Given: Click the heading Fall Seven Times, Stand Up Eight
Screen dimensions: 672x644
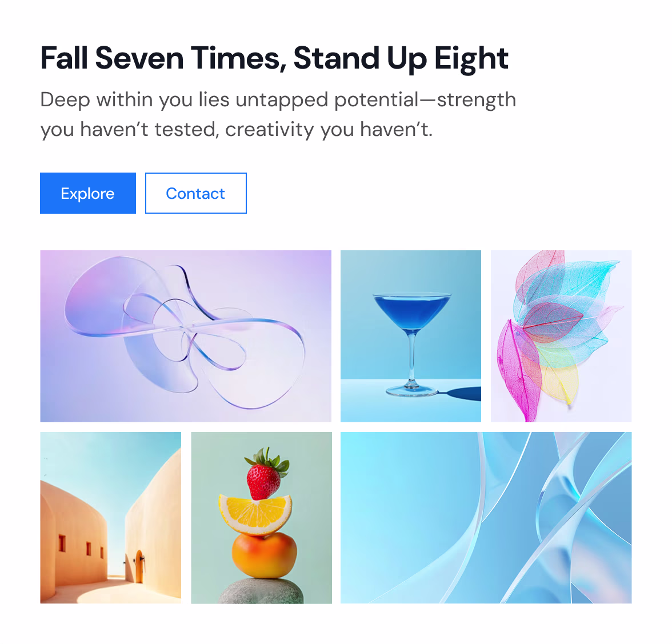Looking at the screenshot, I should (274, 58).
